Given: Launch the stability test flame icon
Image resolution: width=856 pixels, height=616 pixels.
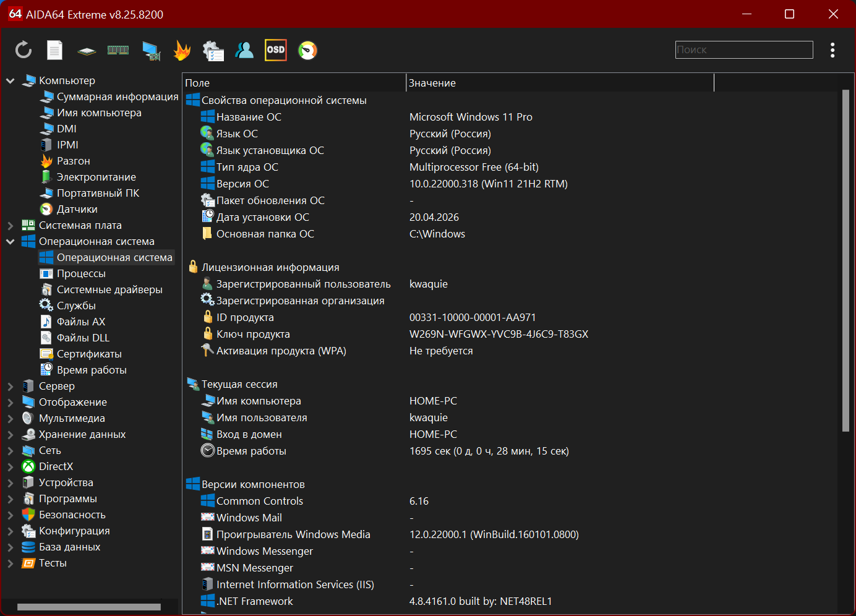Looking at the screenshot, I should [182, 50].
